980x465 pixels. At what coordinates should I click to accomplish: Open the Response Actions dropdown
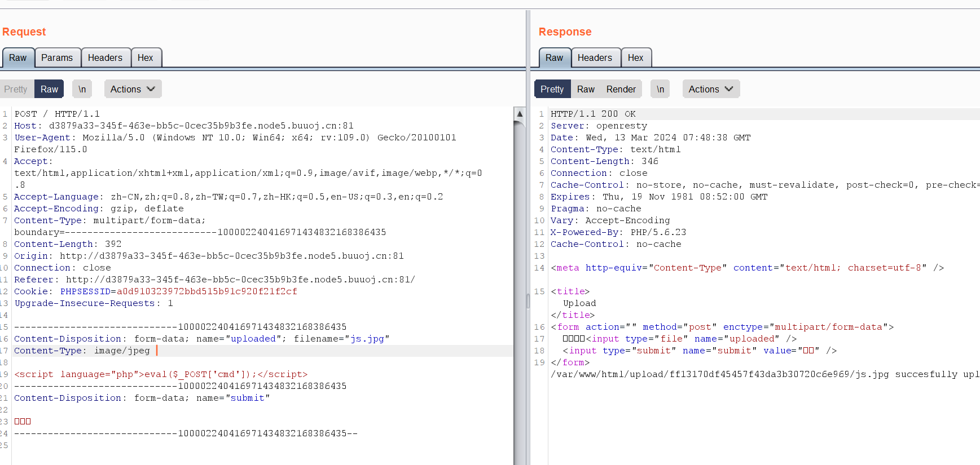(x=711, y=89)
